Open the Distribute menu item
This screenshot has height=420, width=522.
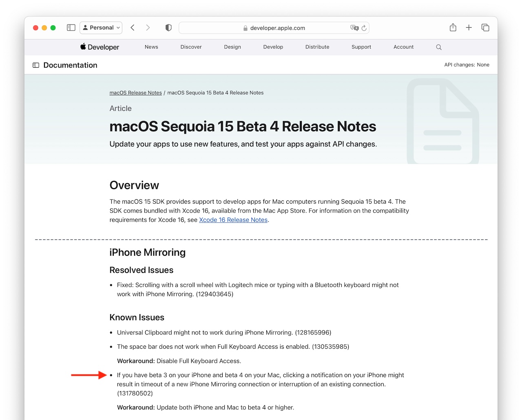[x=317, y=47]
